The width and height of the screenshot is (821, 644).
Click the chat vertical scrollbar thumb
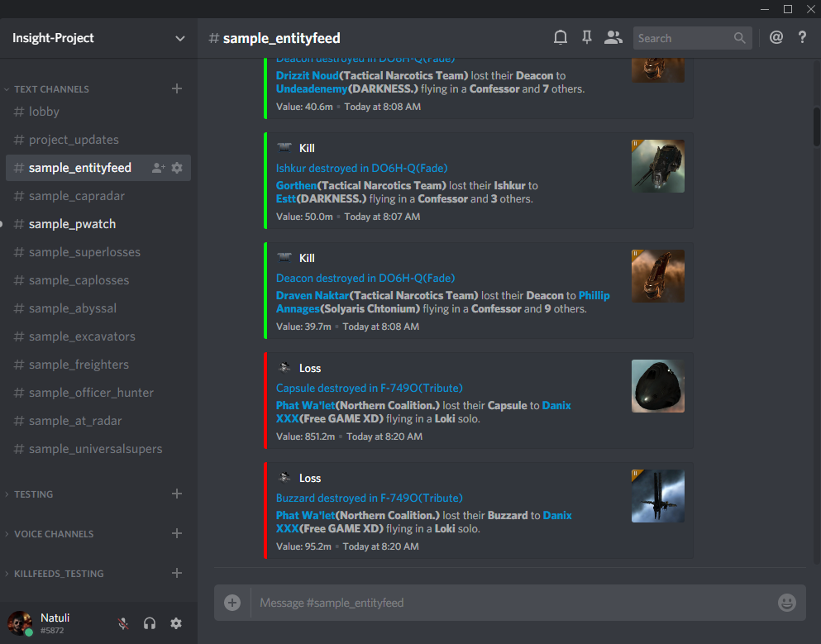(x=816, y=126)
